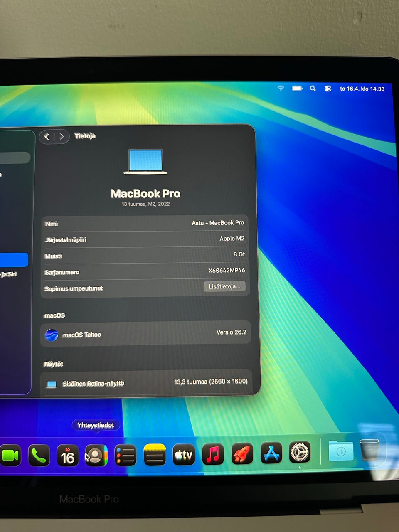Click '13,3 tuumaa (2560 × 1600)' text
The image size is (399, 532).
click(x=211, y=382)
